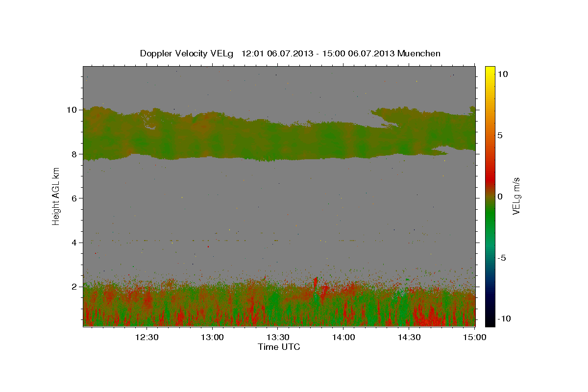Viewport: 588px width, 392px height.
Task: Click the height axis label 8
Action: [75, 154]
